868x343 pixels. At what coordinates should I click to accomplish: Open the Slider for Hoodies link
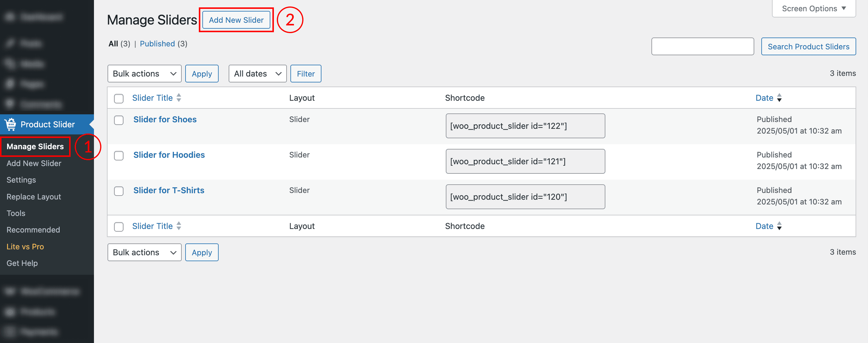[169, 155]
